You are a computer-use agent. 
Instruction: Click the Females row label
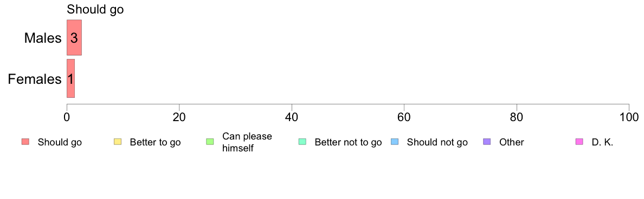pyautogui.click(x=35, y=79)
